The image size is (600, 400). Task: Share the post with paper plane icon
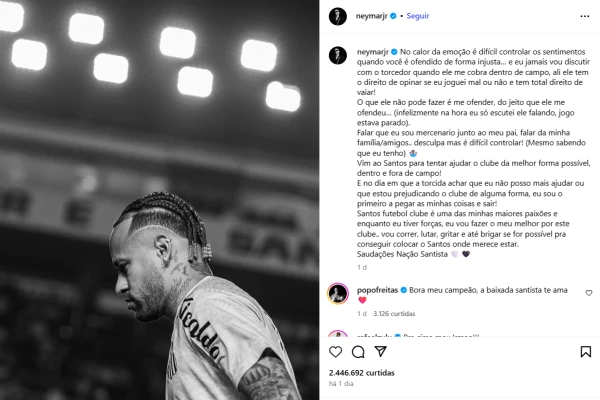tap(381, 351)
